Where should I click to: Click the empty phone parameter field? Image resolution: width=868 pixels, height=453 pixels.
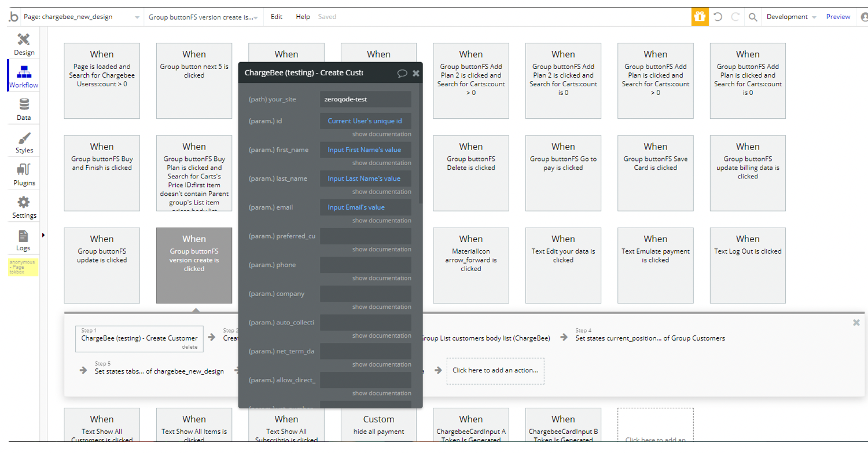pos(366,265)
